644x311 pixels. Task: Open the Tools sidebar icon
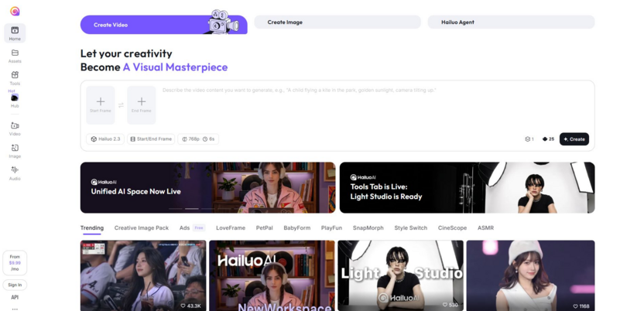(x=15, y=75)
